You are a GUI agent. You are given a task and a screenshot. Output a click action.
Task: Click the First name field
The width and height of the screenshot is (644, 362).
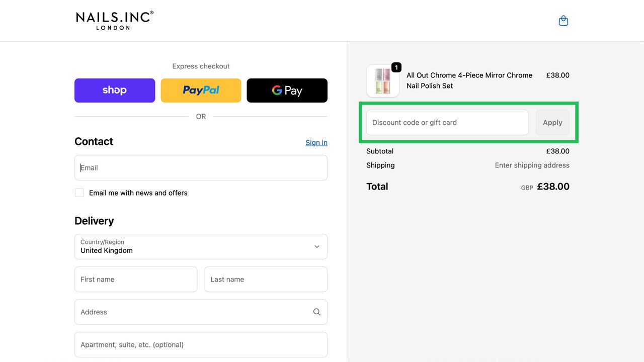(x=135, y=279)
